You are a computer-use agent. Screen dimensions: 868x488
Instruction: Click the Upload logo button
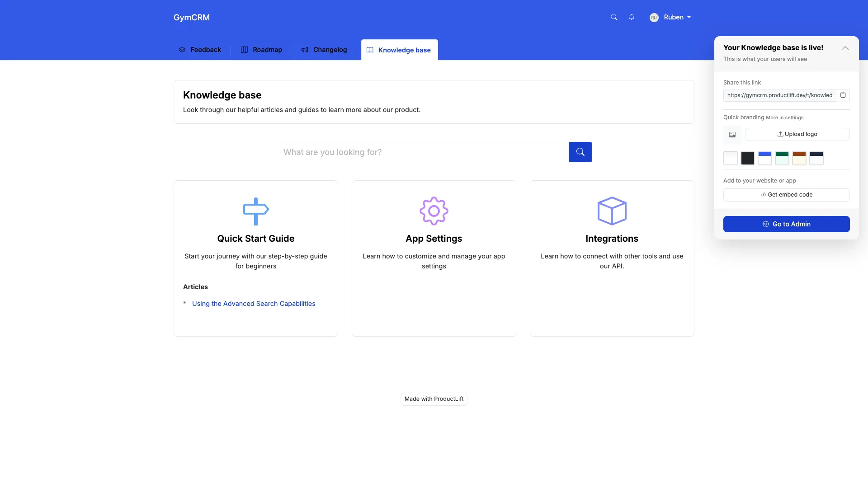[x=797, y=134]
